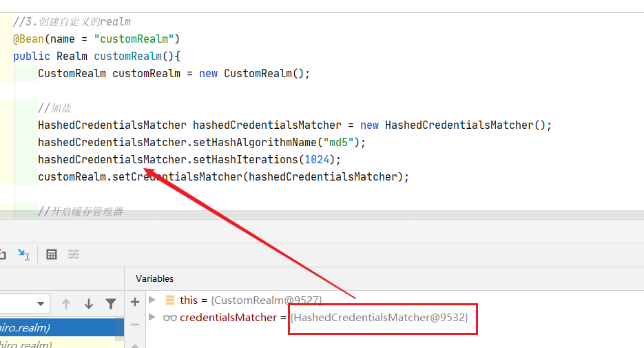Viewport: 644px width, 348px height.
Task: Click the //开启缓存管理器 comment line
Action: tap(81, 211)
